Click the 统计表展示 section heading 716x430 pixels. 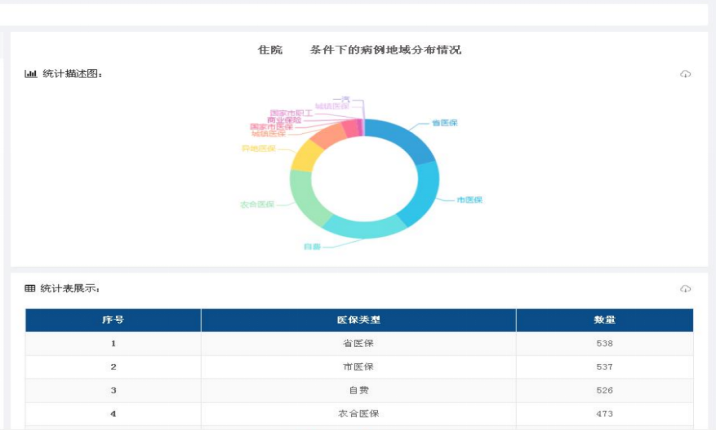tap(70, 288)
